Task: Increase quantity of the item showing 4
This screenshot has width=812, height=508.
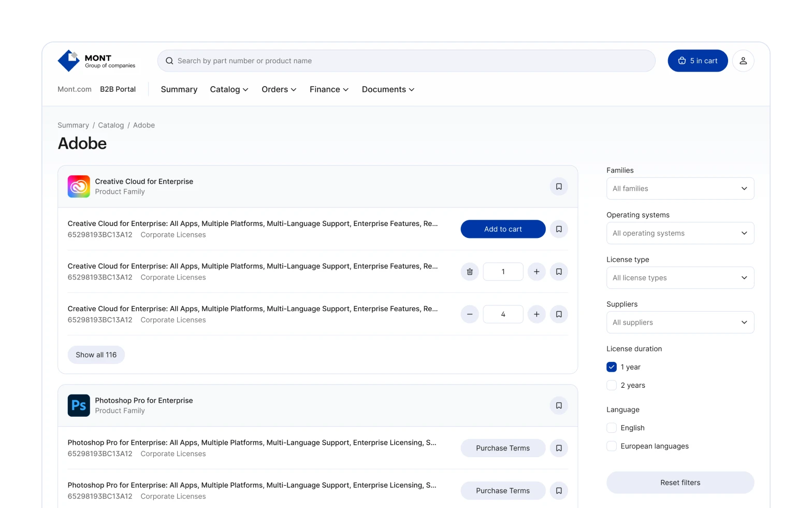Action: 536,314
